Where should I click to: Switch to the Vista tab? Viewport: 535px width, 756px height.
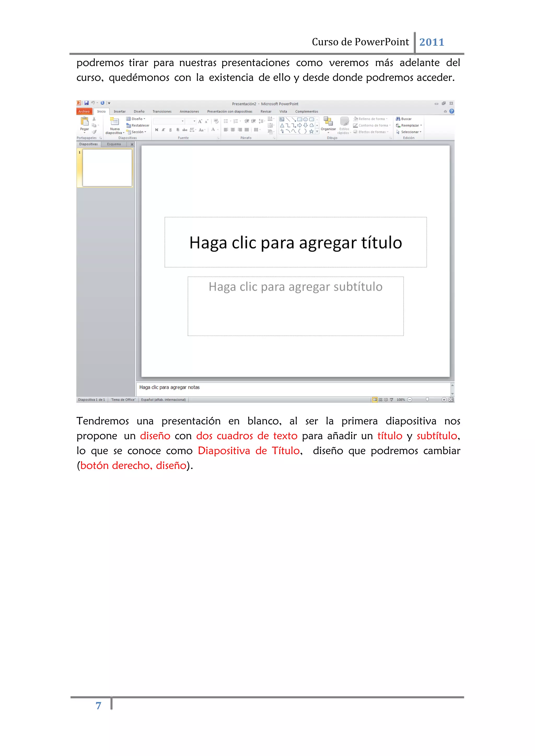pos(283,111)
